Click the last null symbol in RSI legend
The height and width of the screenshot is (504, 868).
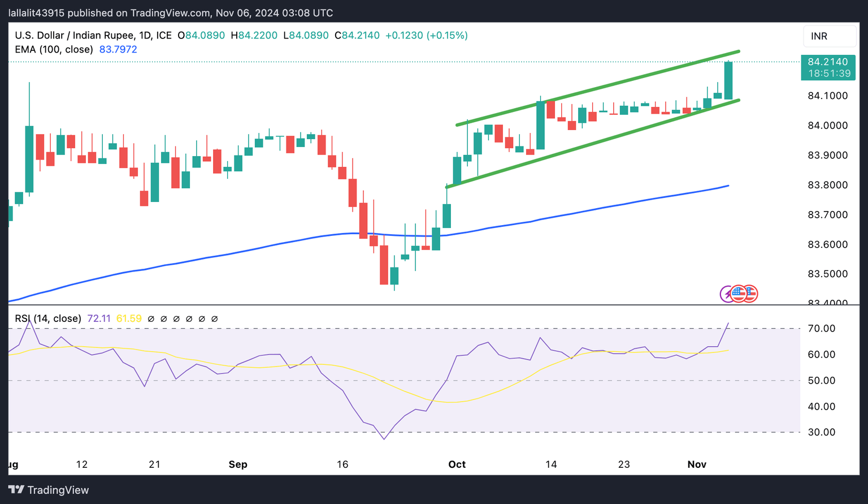pyautogui.click(x=215, y=319)
